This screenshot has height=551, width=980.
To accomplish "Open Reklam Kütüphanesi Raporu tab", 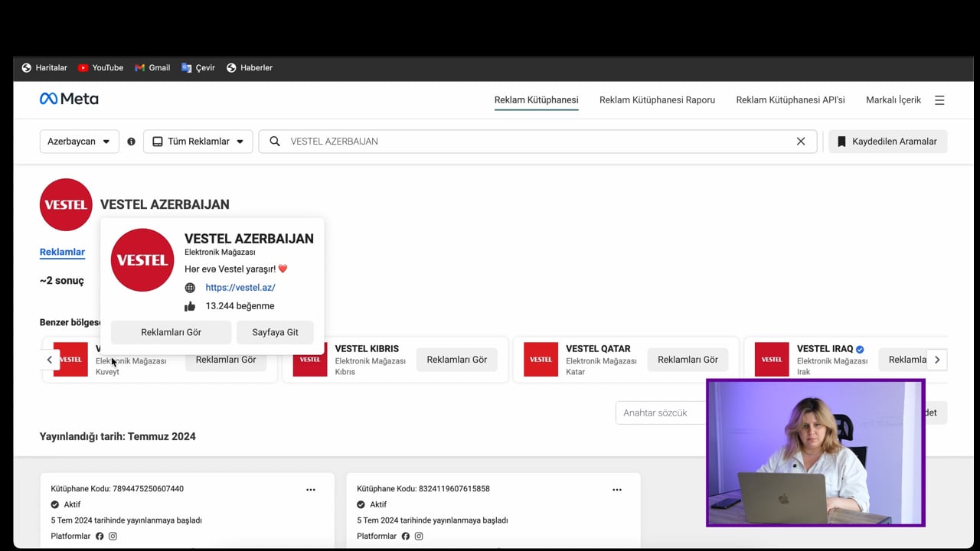I will (657, 100).
